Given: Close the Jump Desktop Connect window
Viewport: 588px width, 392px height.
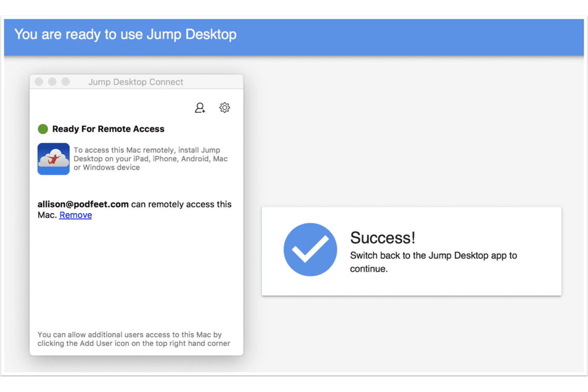Looking at the screenshot, I should click(x=39, y=81).
